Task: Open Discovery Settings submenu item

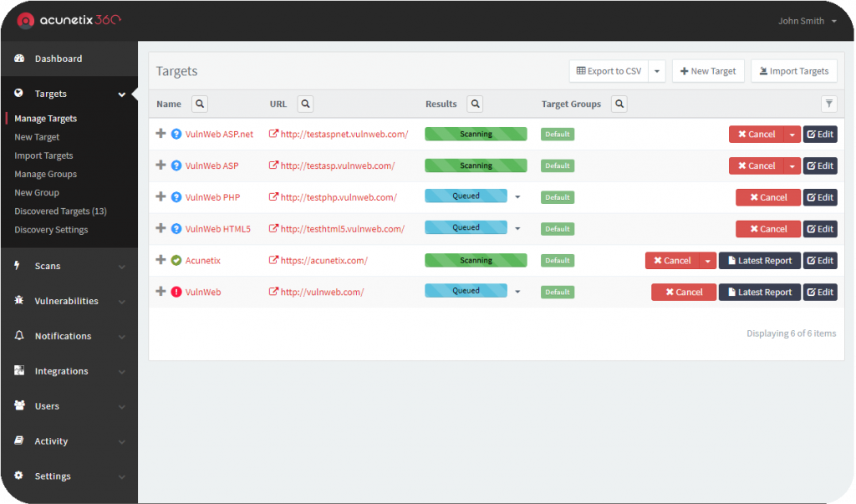Action: (x=51, y=230)
